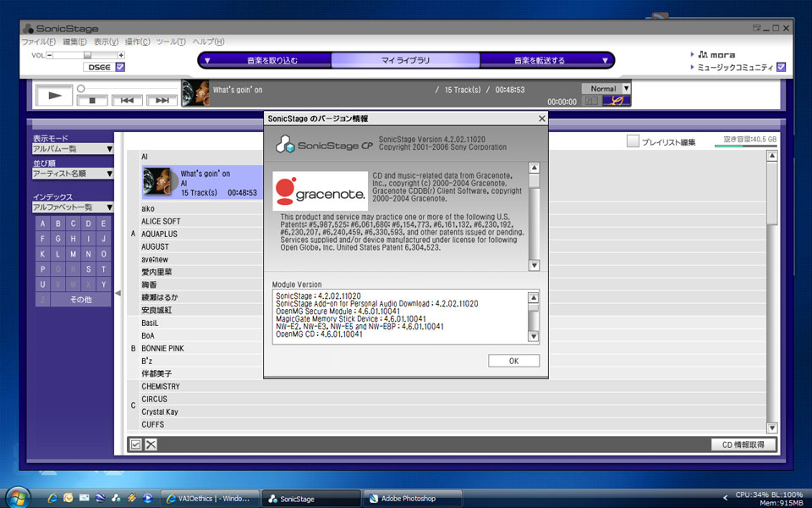This screenshot has height=508, width=812.
Task: Click the volume plus icon
Action: [121, 55]
